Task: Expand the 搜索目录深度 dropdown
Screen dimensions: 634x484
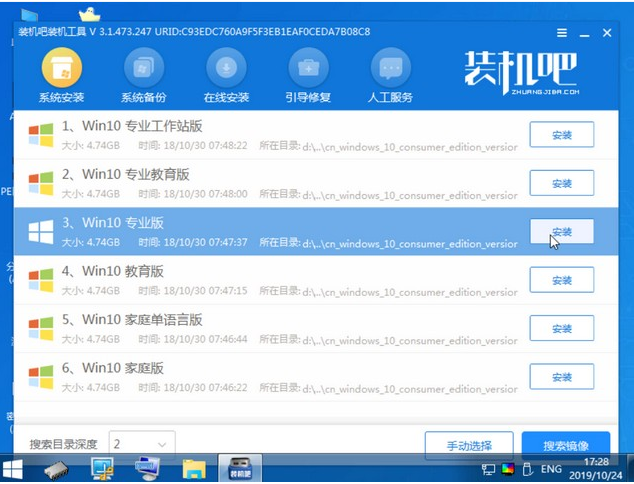Action: click(142, 444)
